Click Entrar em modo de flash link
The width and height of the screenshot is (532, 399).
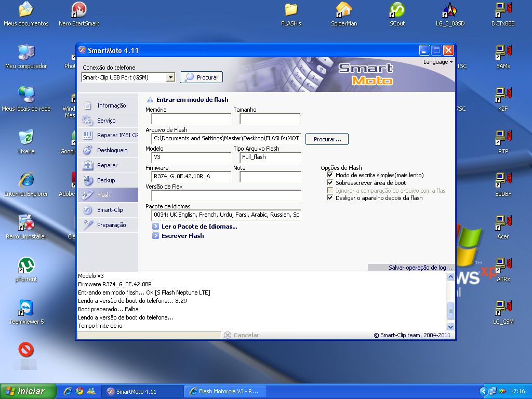tap(192, 100)
